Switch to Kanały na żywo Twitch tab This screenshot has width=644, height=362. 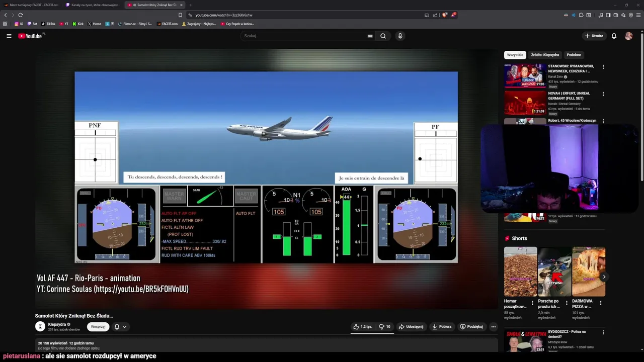92,5
